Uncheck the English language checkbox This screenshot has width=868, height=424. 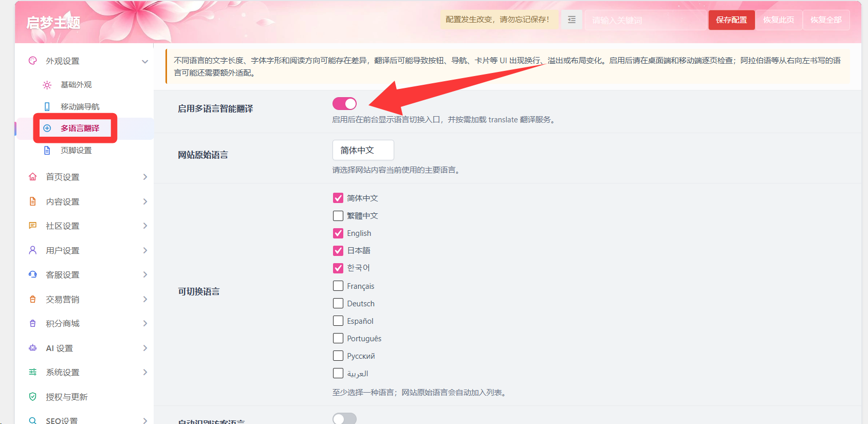(x=338, y=233)
